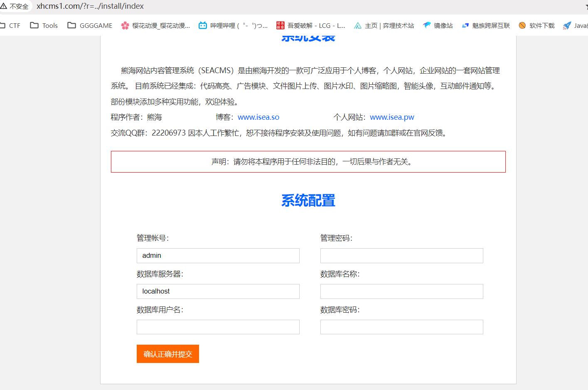Viewport: 588px width, 390px height.
Task: Open the 主页 | 弈理技术站 bookmark
Action: click(384, 25)
